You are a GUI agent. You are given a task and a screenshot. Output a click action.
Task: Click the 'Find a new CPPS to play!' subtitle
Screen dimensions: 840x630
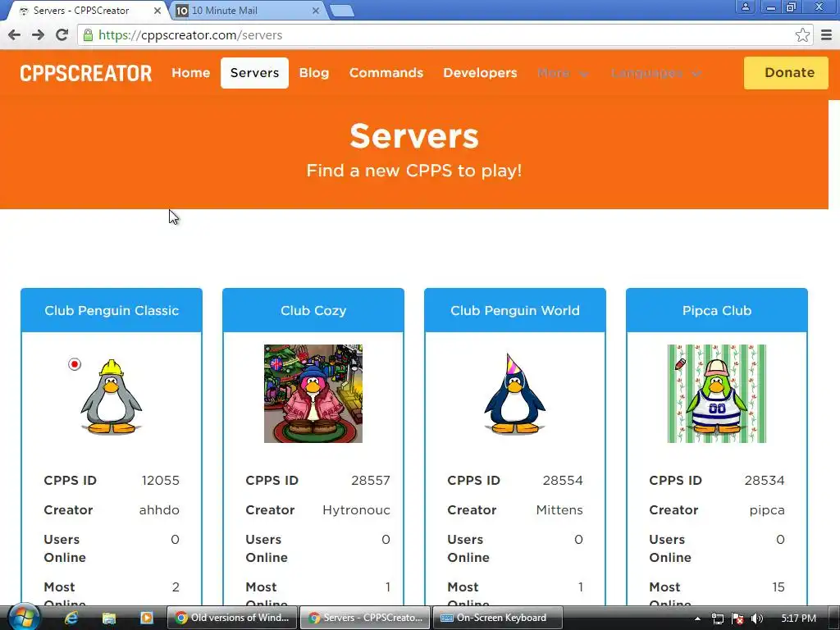coord(414,171)
